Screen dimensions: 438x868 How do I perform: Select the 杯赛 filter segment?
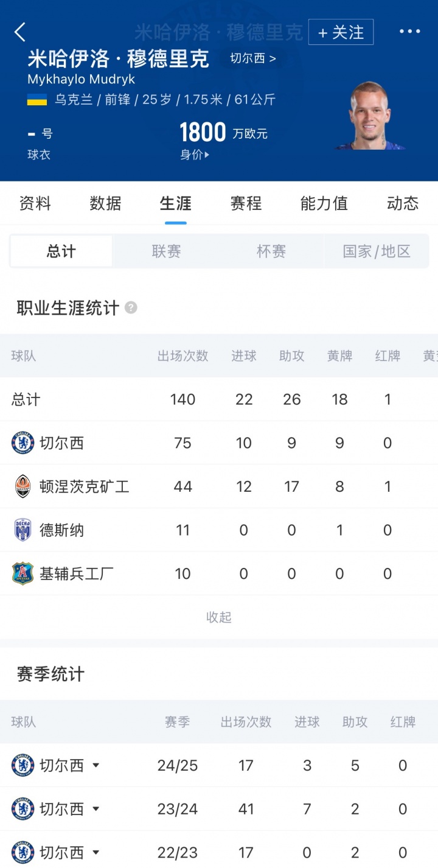271,251
